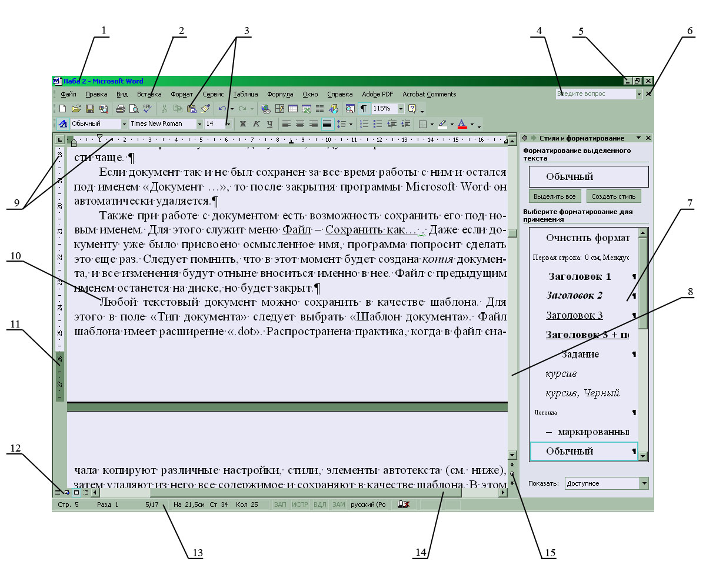Toggle ЗАМ overtype mode indicator
Viewport: 706px width, 588px height.
point(339,505)
